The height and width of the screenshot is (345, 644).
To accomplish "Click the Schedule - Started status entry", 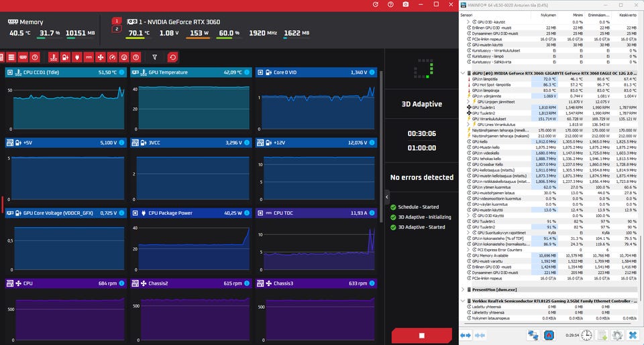I will [415, 207].
